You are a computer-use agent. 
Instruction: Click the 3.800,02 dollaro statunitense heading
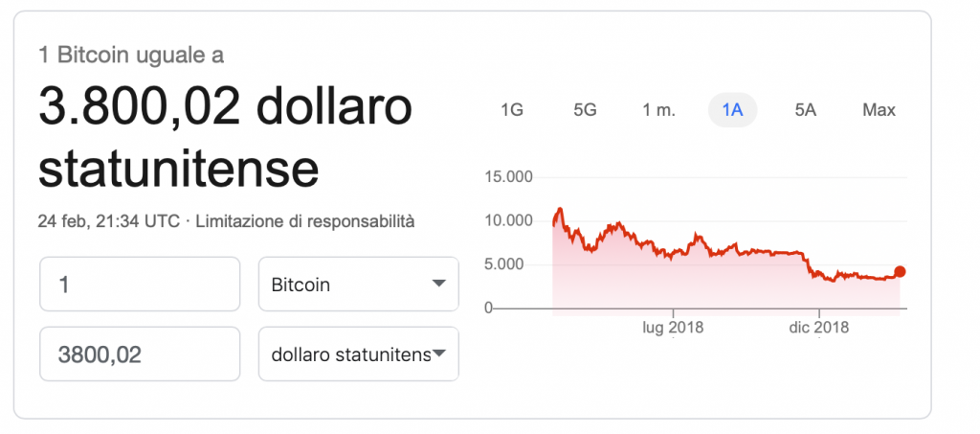point(225,138)
